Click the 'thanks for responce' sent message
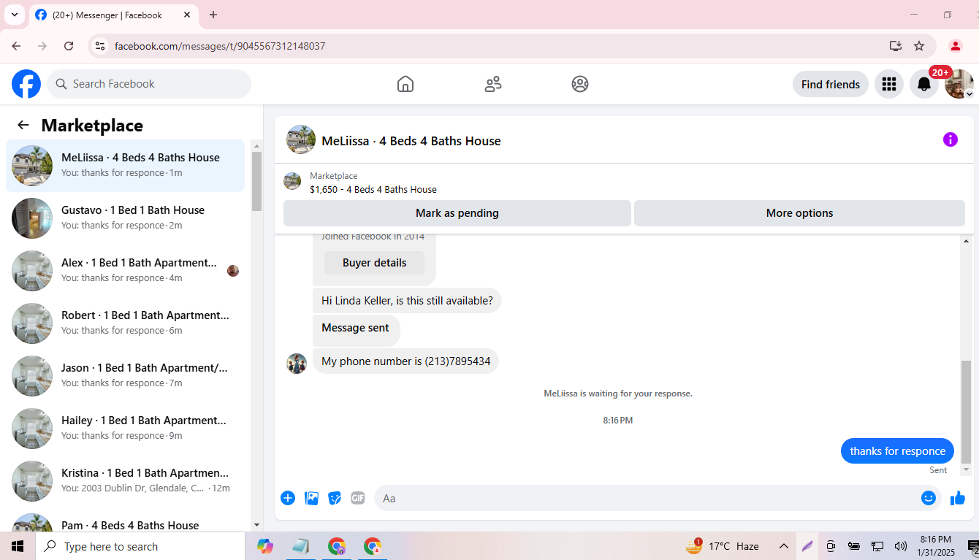Viewport: 979px width, 560px height. click(x=897, y=451)
